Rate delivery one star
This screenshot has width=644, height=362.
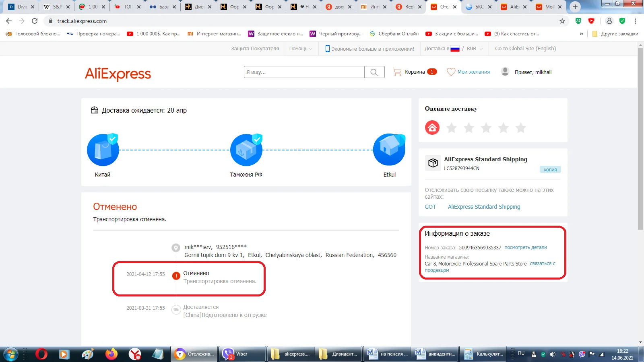pyautogui.click(x=452, y=128)
